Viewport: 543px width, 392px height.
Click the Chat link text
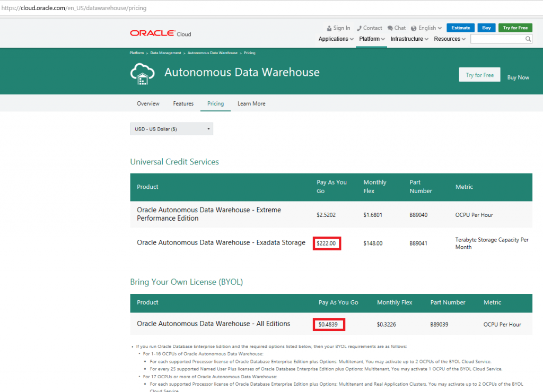(400, 28)
